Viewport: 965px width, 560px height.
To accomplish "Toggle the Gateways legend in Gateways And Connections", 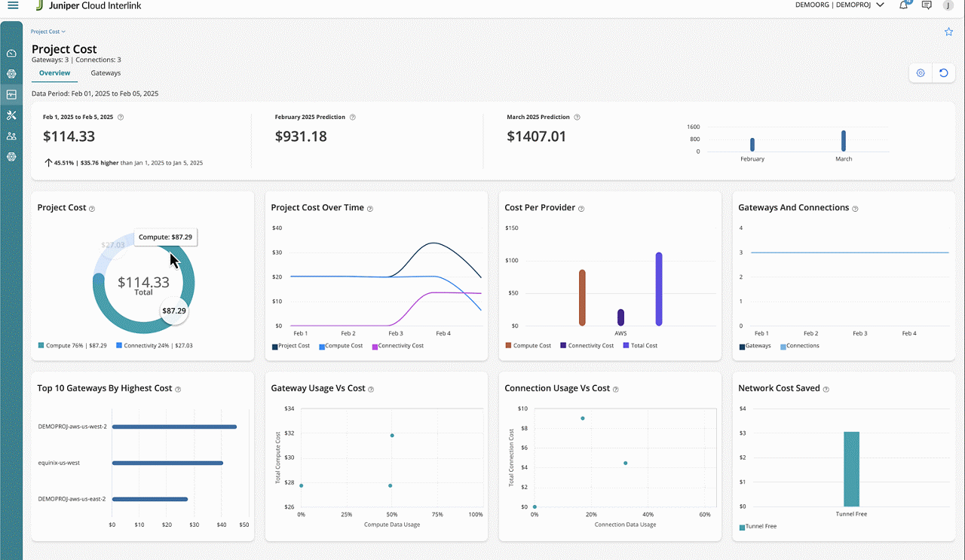I will (x=758, y=346).
